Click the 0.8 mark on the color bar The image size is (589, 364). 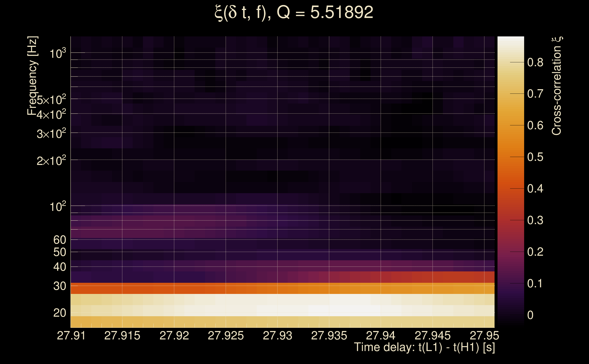tap(535, 63)
